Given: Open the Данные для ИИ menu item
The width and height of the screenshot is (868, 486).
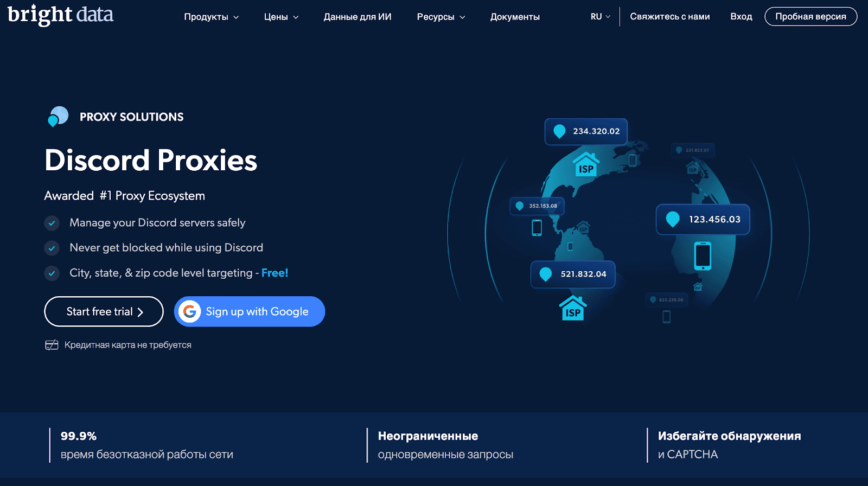Looking at the screenshot, I should point(358,17).
